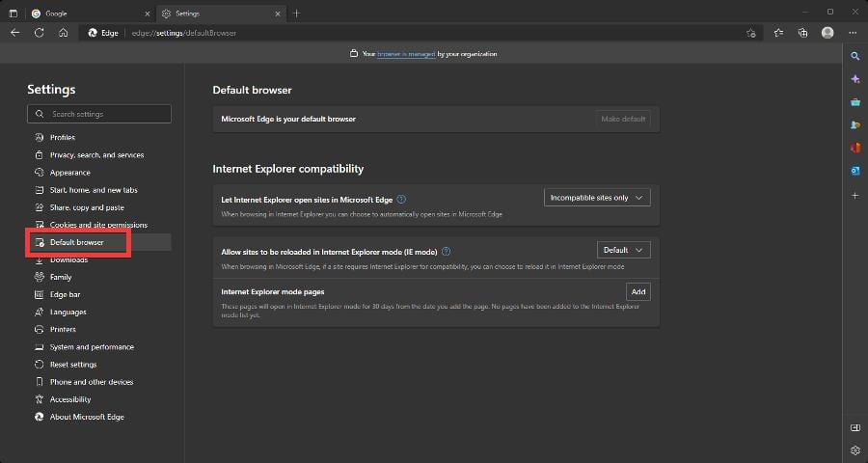Screen dimensions: 868x463
Task: Go back with the back arrow
Action: coord(14,33)
